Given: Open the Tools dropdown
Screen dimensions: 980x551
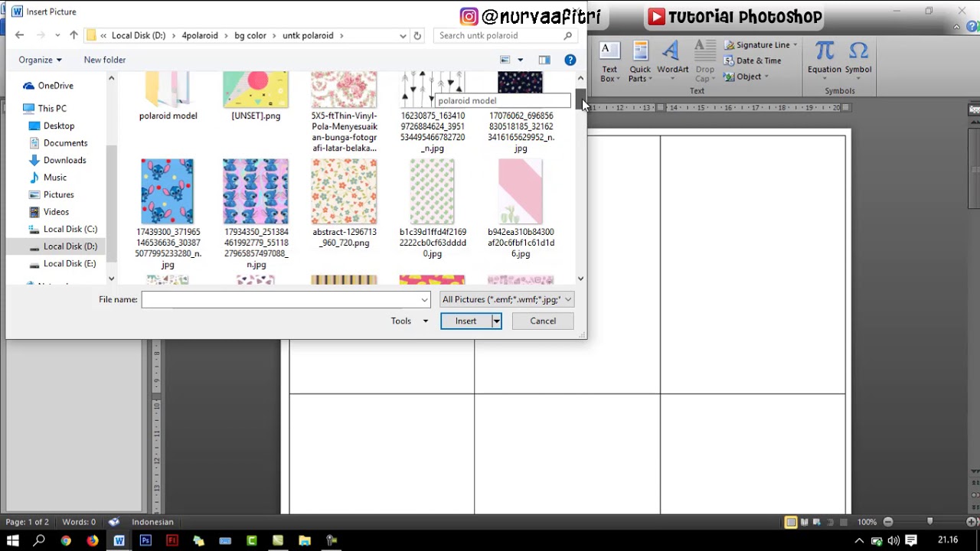Looking at the screenshot, I should (x=409, y=321).
